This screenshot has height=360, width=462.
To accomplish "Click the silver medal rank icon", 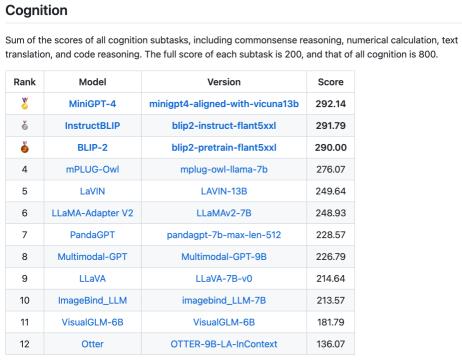I will coord(25,126).
